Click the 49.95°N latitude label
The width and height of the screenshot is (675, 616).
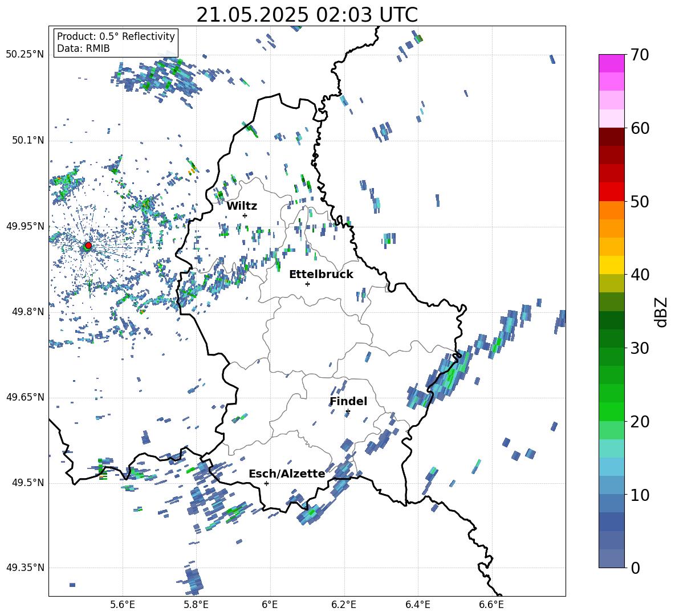coord(25,226)
